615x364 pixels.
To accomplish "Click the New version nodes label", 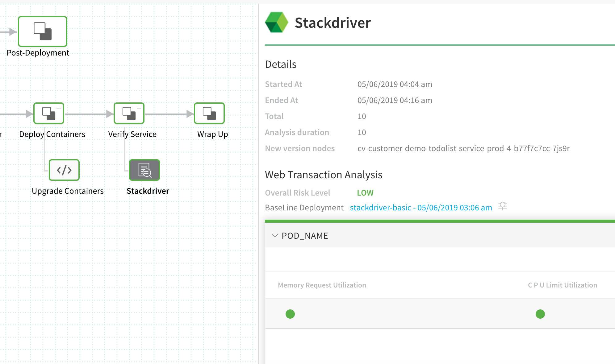I will (x=300, y=148).
